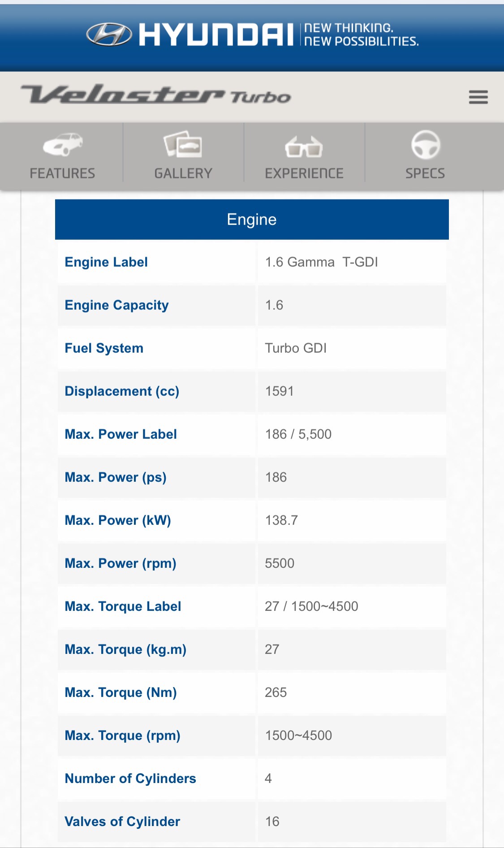This screenshot has width=504, height=848.
Task: Select the SPECS tab label
Action: 425,173
